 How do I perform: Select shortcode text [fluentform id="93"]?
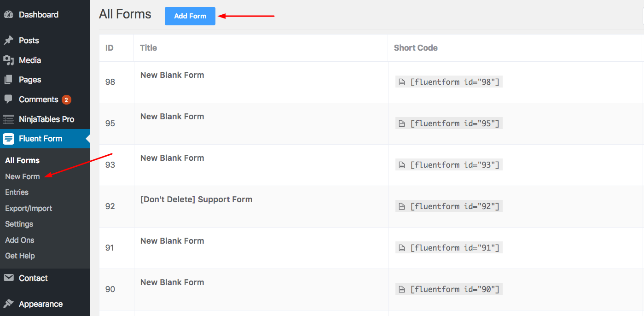(x=455, y=165)
